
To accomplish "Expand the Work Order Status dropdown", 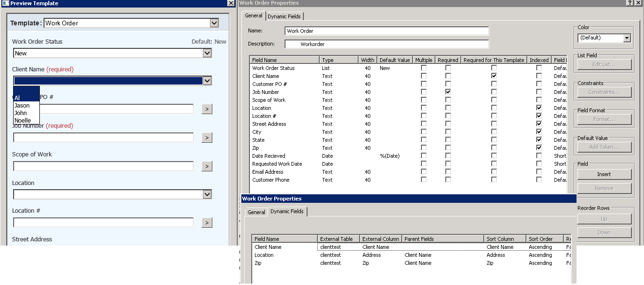I will click(x=207, y=54).
